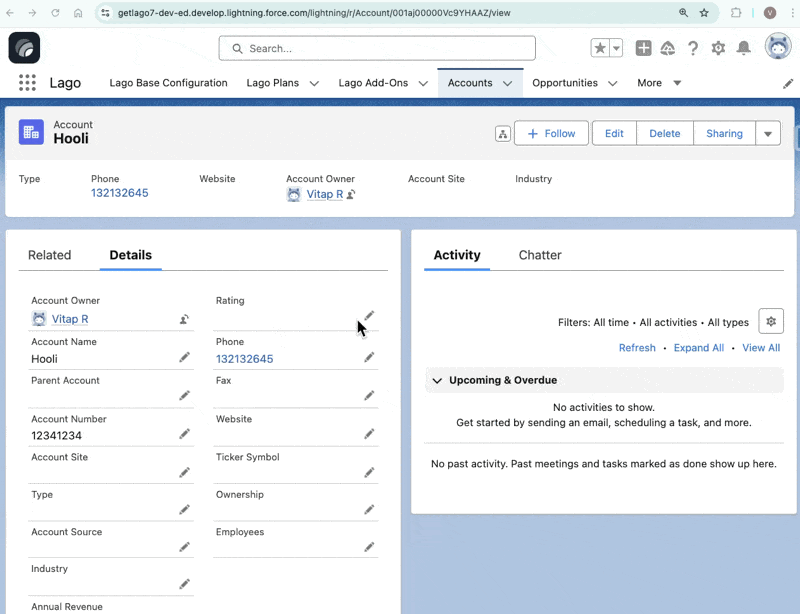Open the App Launcher grid icon
Image resolution: width=800 pixels, height=614 pixels.
(27, 83)
